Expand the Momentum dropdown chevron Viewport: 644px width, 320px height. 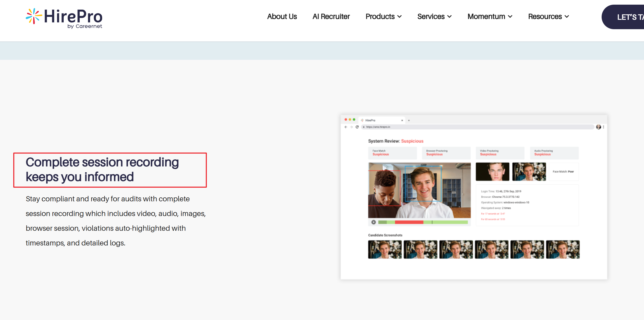510,17
